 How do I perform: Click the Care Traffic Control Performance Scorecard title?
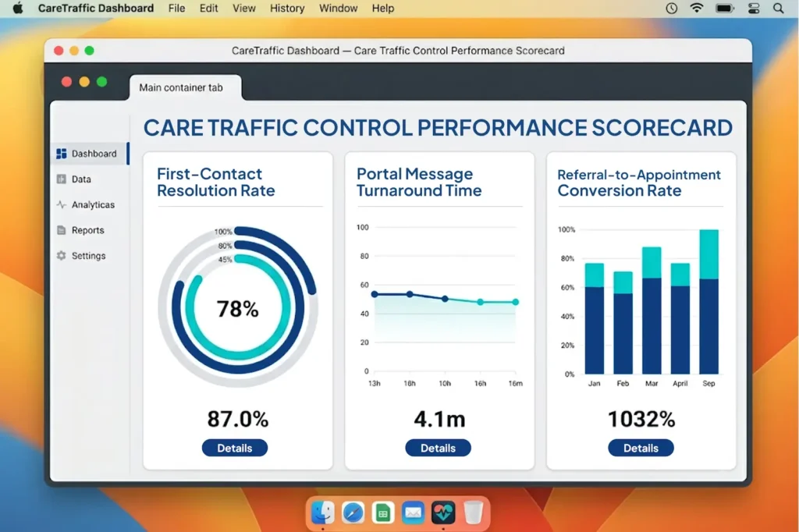click(x=438, y=127)
